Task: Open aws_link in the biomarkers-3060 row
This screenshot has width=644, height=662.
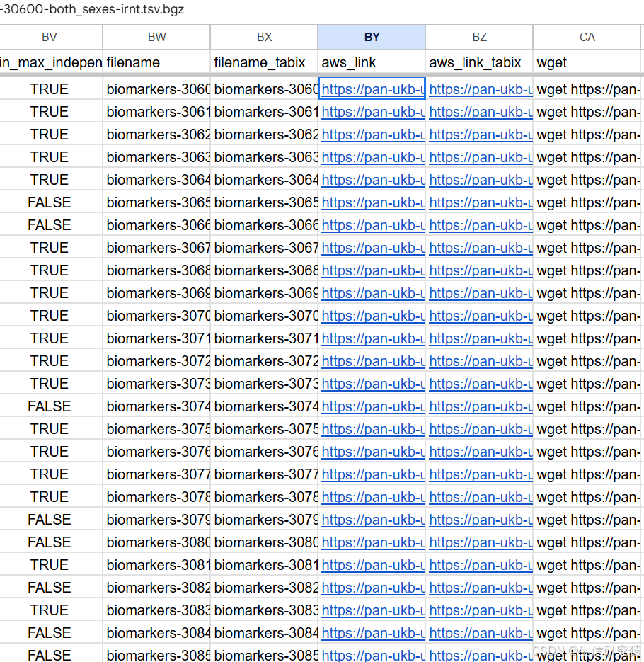Action: tap(373, 89)
